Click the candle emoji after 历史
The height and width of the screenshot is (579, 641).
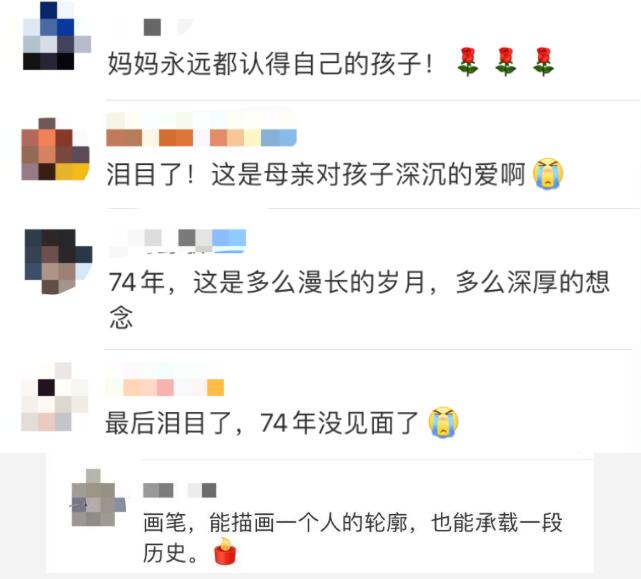point(225,552)
